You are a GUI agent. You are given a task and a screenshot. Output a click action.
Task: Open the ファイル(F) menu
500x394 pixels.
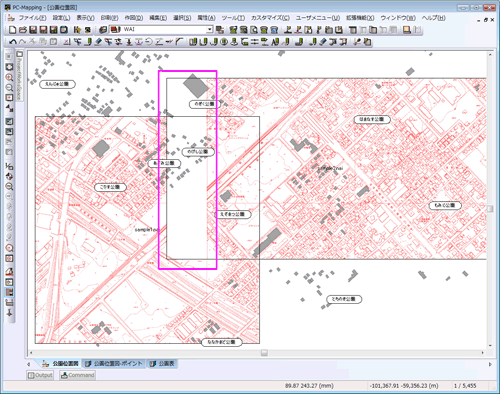point(32,18)
